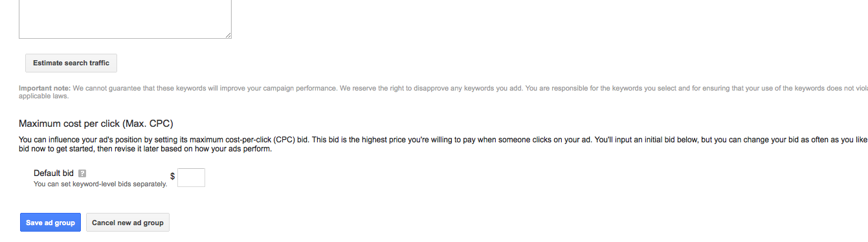Click 'We cannot guarantee that these keywords' sentence

[204, 88]
